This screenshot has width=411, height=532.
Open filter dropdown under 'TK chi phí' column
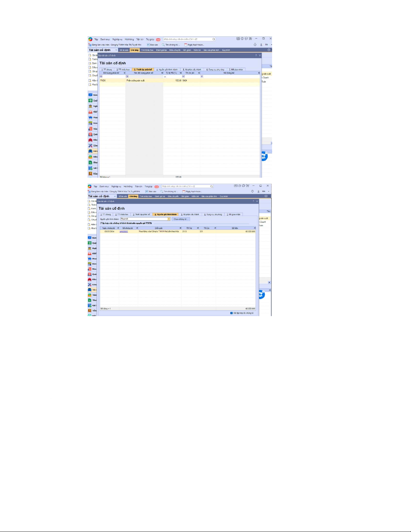[x=183, y=77]
